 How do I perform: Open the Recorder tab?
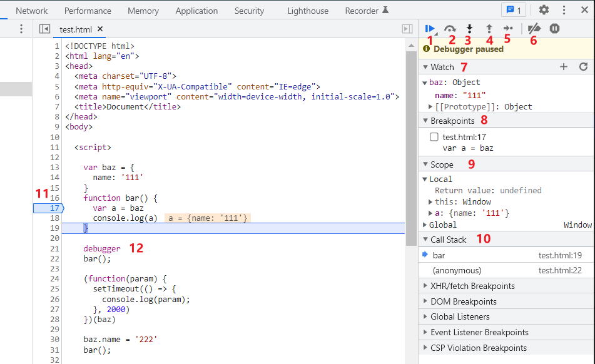coord(367,11)
